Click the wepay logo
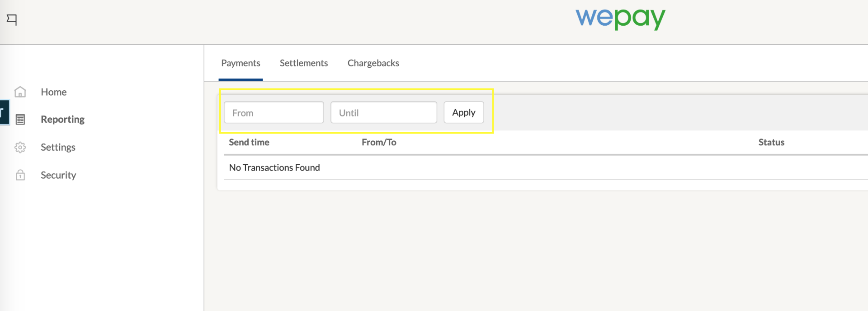Viewport: 868px width, 311px height. click(620, 18)
